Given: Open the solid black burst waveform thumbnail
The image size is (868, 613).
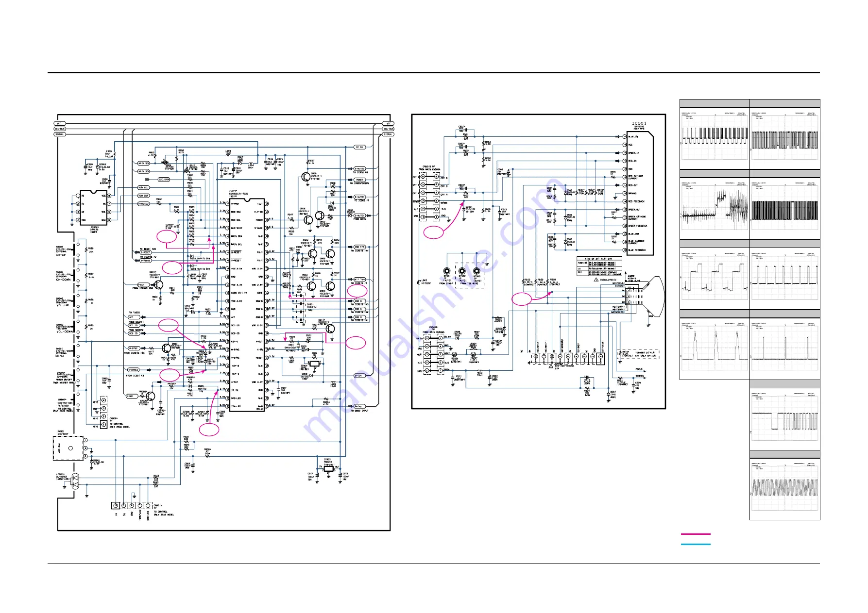Looking at the screenshot, I should point(785,209).
